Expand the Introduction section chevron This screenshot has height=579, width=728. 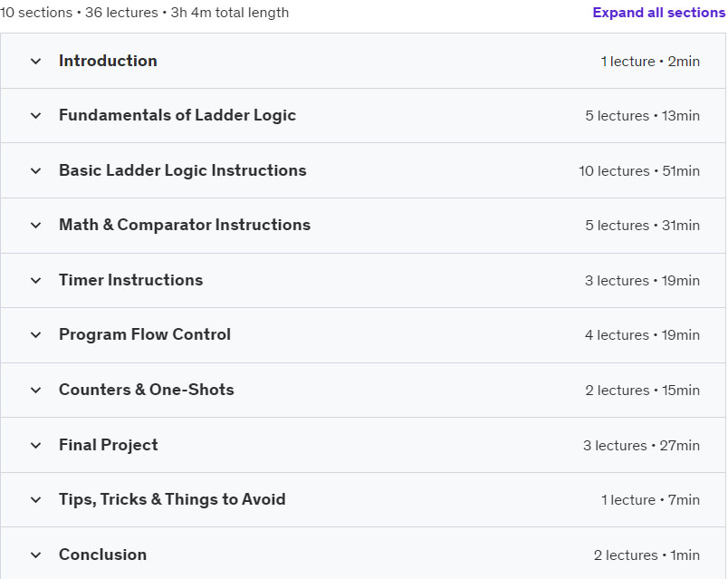click(36, 62)
